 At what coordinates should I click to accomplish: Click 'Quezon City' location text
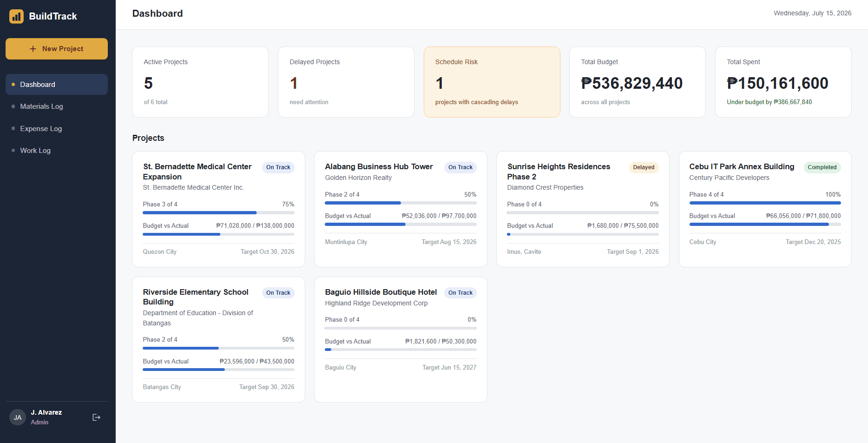tap(160, 252)
